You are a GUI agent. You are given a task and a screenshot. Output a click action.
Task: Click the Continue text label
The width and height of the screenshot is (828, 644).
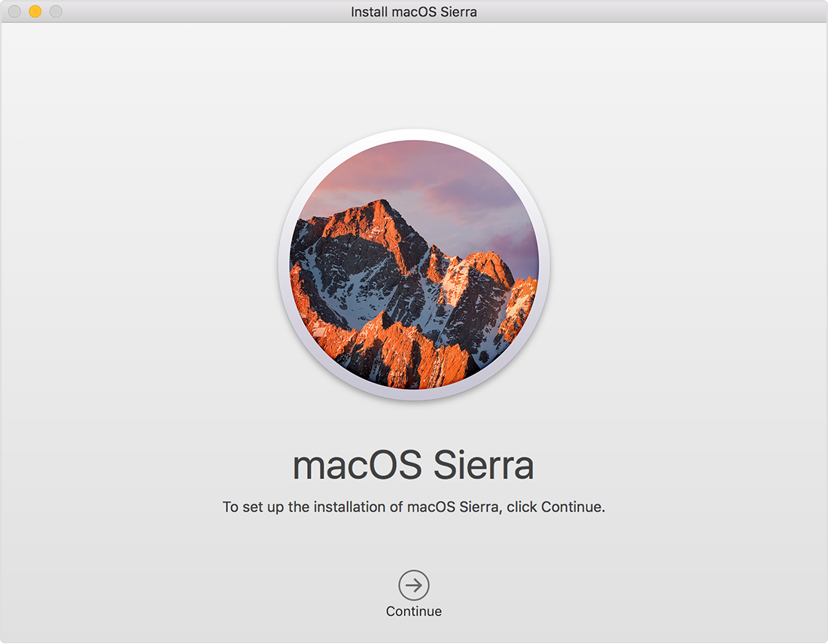point(414,611)
